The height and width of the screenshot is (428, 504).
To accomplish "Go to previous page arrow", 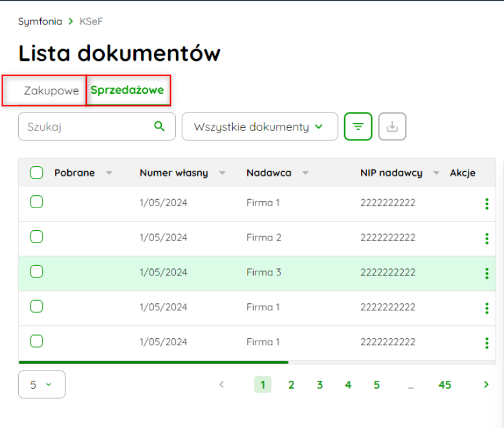I will click(222, 385).
